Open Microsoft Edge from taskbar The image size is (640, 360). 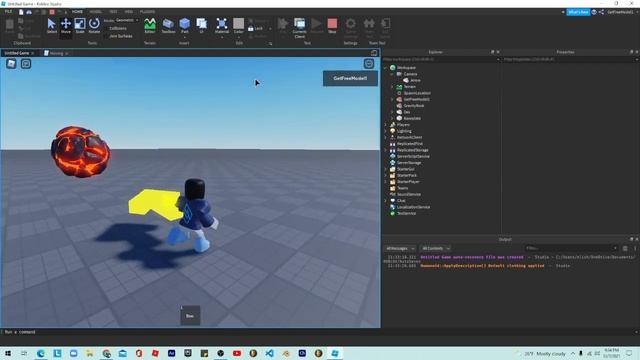41,353
